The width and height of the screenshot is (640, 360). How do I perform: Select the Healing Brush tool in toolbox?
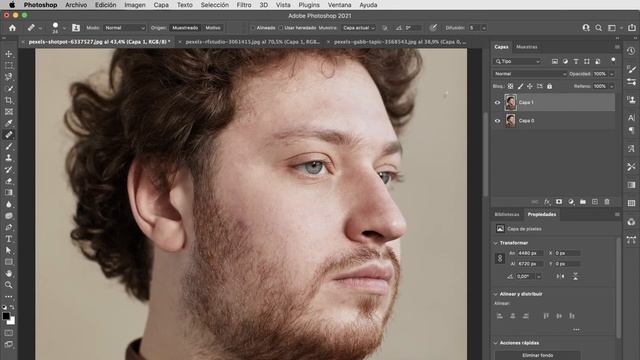point(9,135)
